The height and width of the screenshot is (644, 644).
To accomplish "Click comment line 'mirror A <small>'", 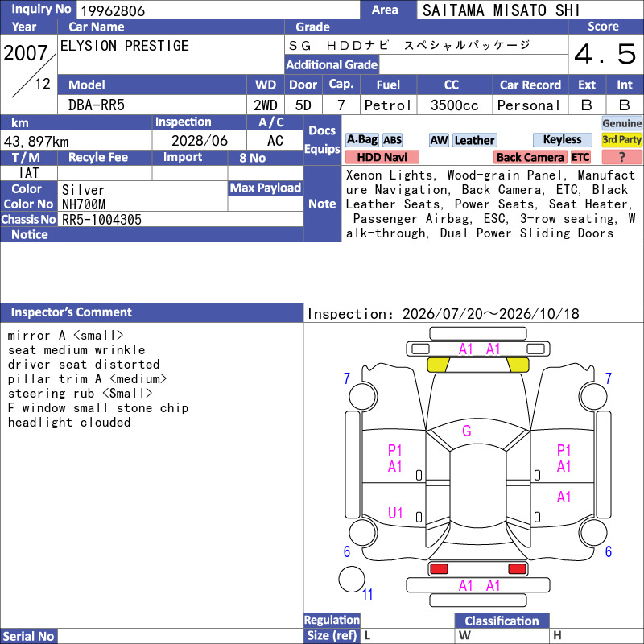I will click(65, 335).
